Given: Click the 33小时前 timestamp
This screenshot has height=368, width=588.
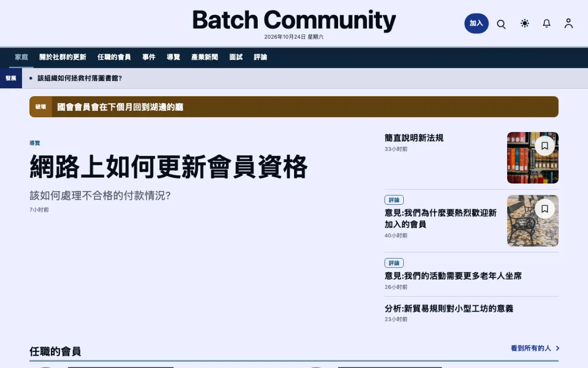Looking at the screenshot, I should point(396,149).
